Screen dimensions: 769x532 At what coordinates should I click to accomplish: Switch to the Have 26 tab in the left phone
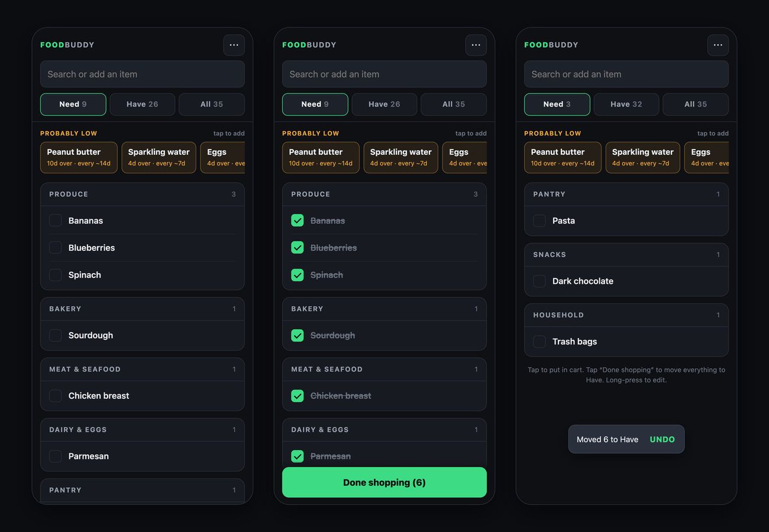143,104
